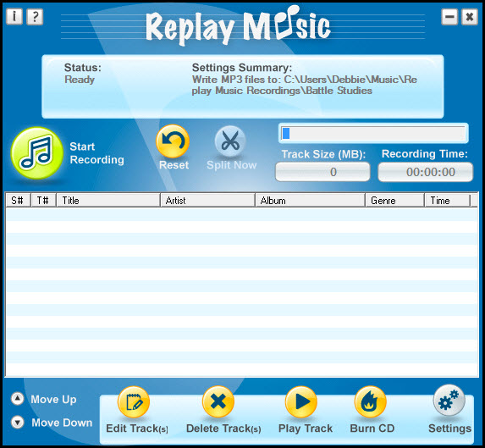Sort tracks by Time column header
This screenshot has width=485, height=448.
click(447, 201)
